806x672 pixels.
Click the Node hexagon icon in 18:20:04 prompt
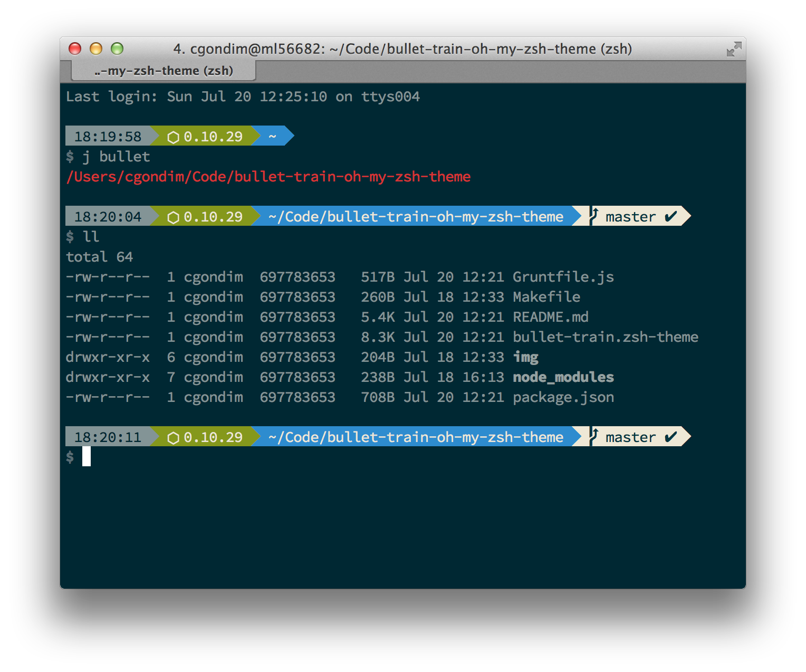tap(174, 217)
